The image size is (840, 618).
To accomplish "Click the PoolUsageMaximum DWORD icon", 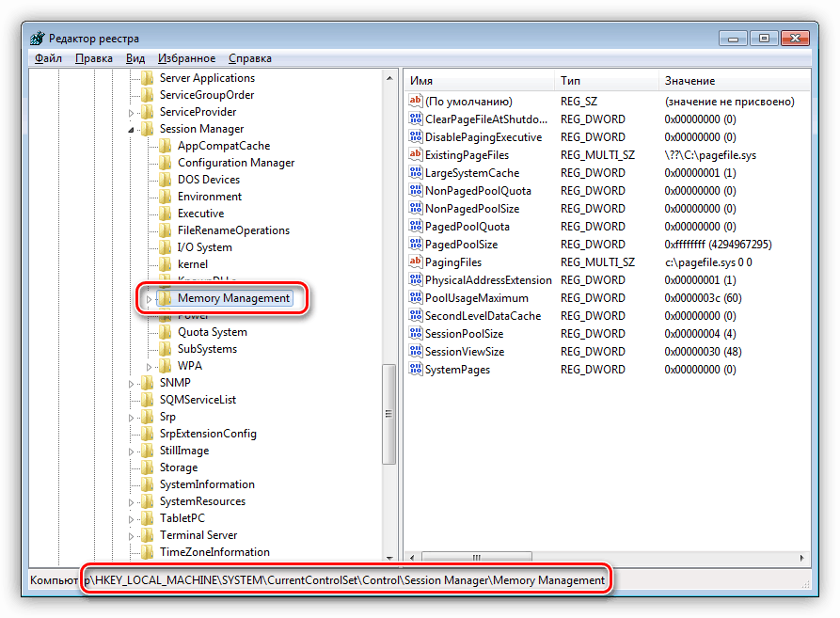I will tap(415, 297).
